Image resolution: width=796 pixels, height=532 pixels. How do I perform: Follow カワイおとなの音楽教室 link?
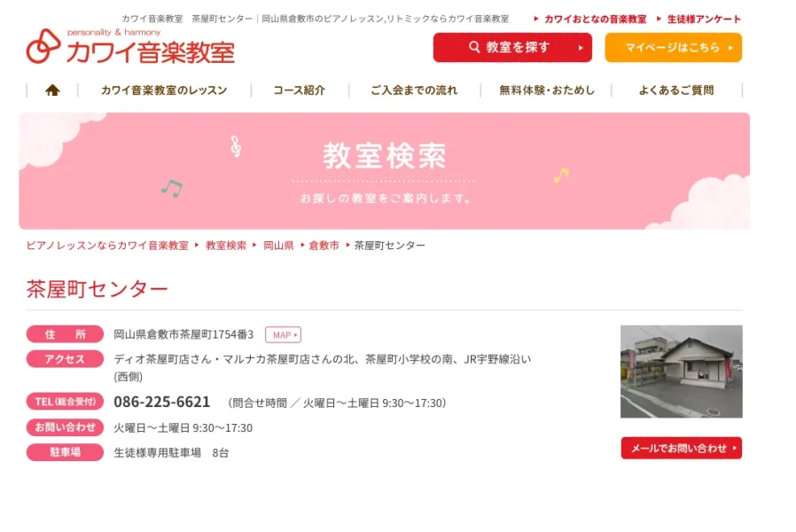point(595,20)
